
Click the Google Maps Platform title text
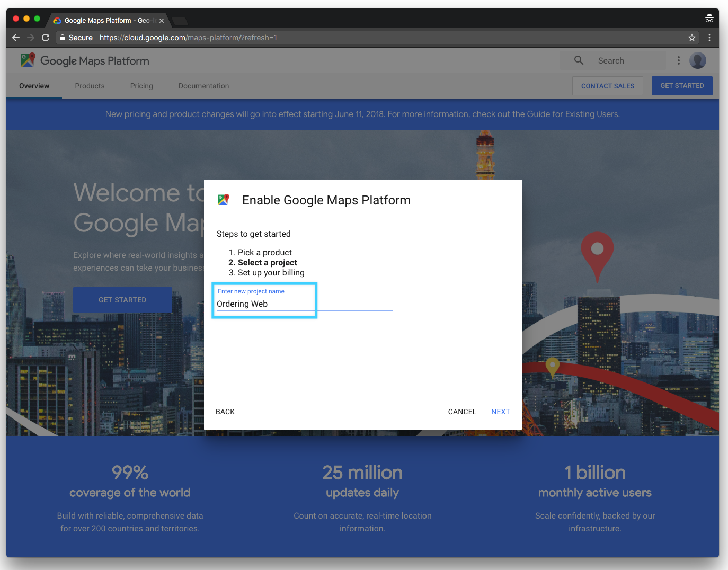tap(95, 61)
